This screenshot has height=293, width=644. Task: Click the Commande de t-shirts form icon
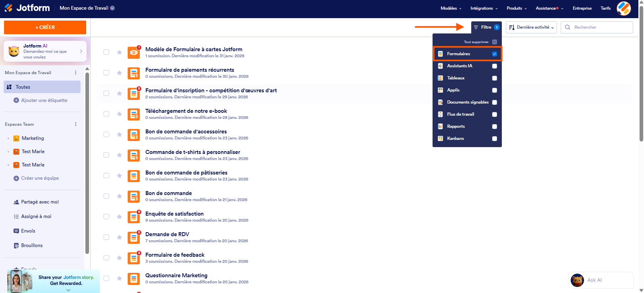pyautogui.click(x=134, y=155)
